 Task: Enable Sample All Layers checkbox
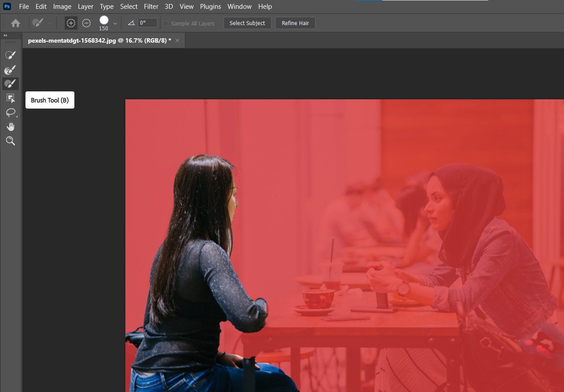166,23
